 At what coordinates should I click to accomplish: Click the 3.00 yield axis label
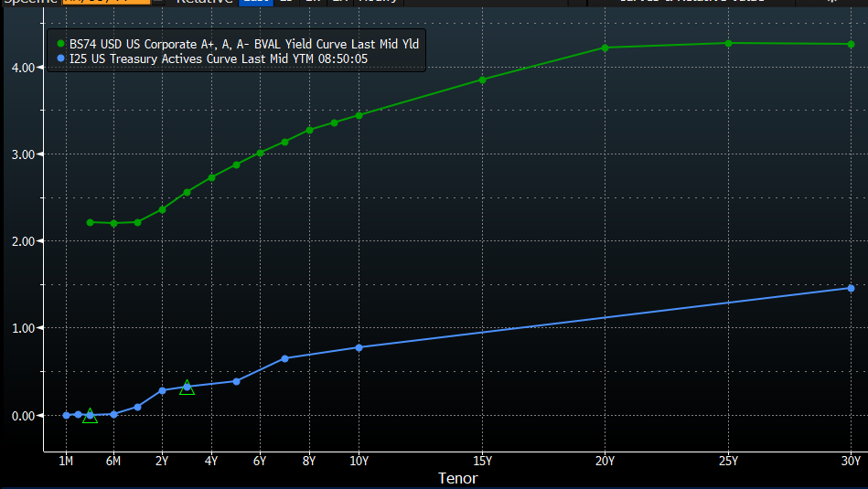coord(23,154)
